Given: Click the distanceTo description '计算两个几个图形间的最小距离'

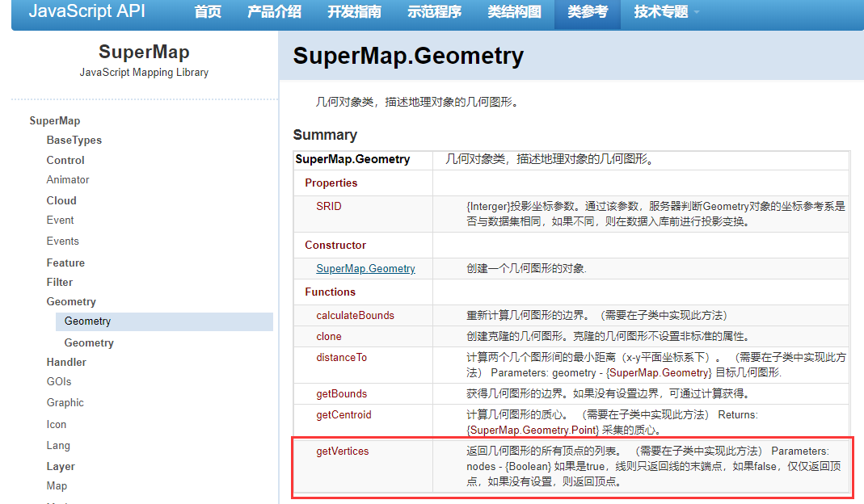Looking at the screenshot, I should [542, 357].
